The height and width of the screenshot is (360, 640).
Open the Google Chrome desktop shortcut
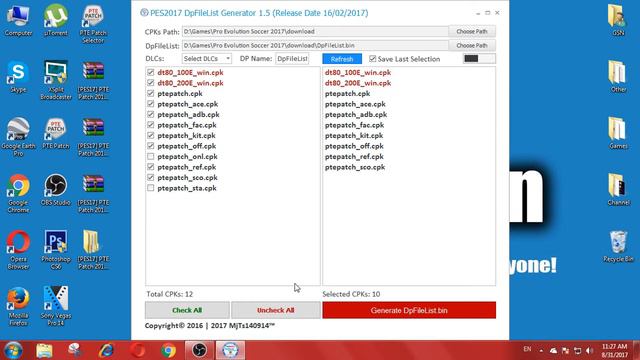click(x=18, y=193)
